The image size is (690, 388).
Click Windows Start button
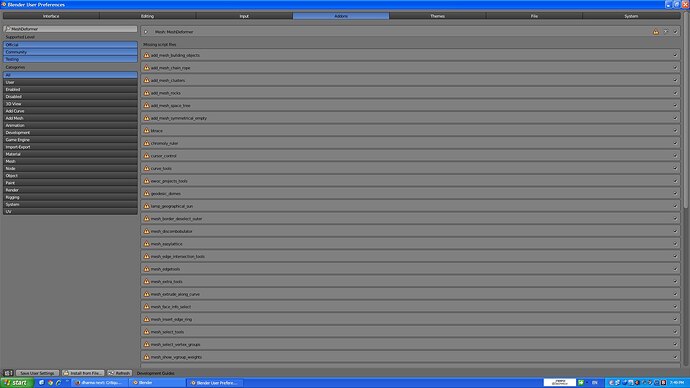point(16,383)
